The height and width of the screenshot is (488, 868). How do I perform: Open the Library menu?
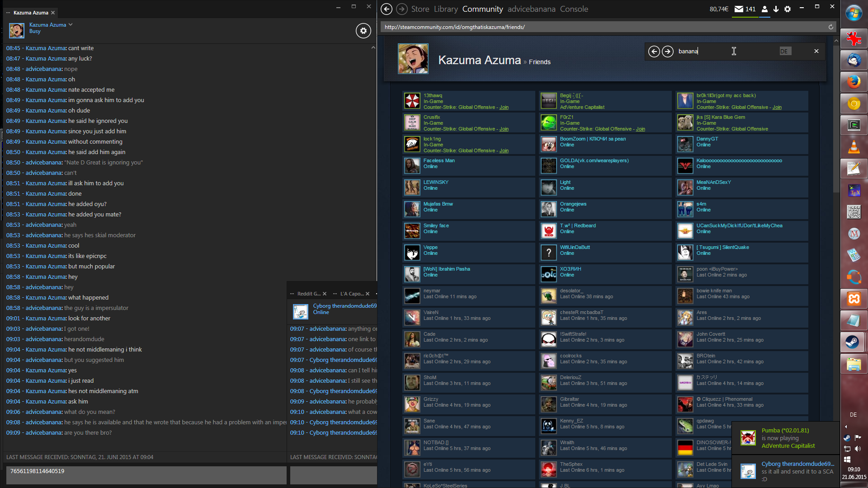(446, 9)
